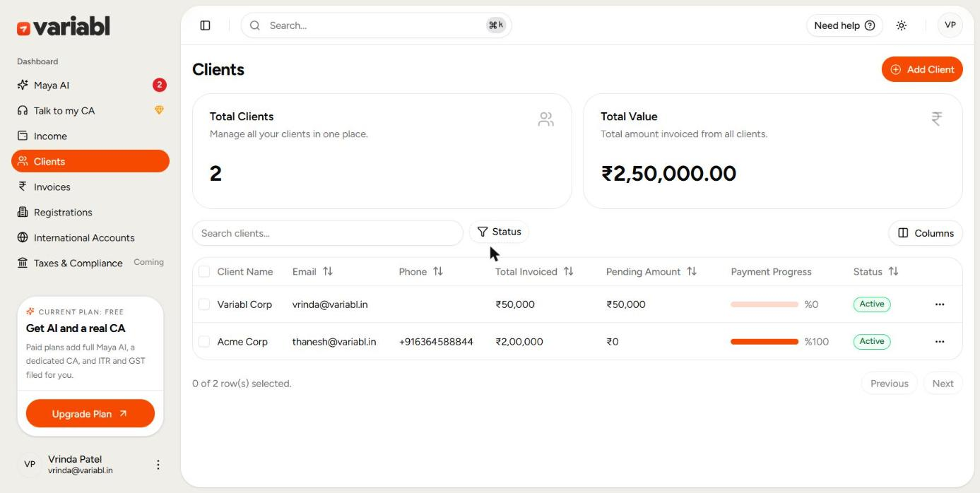The height and width of the screenshot is (493, 980).
Task: Click the Active badge for Variabl Corp
Action: click(x=872, y=304)
